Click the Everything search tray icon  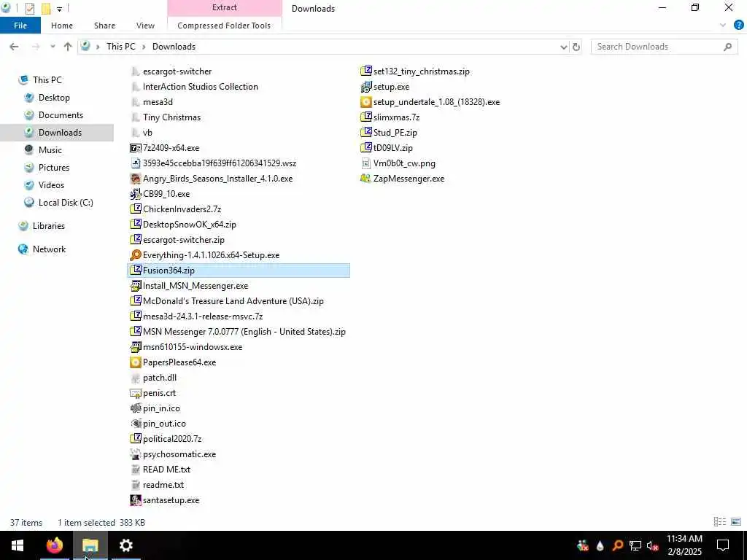point(618,545)
